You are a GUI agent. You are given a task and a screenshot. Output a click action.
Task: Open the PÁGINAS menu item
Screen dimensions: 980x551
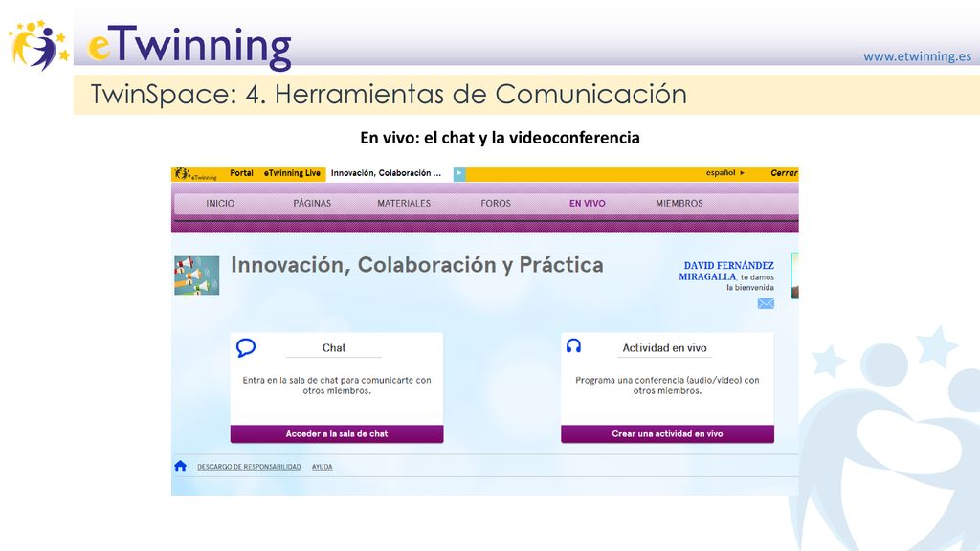point(312,204)
